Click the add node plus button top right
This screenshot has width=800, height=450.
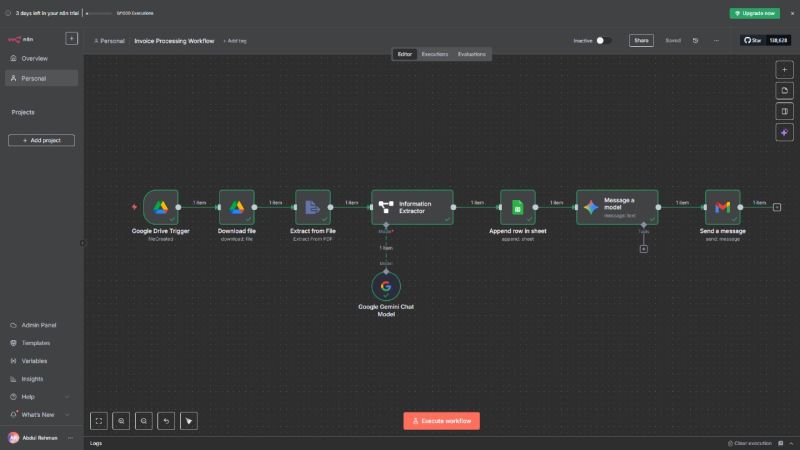[x=785, y=70]
